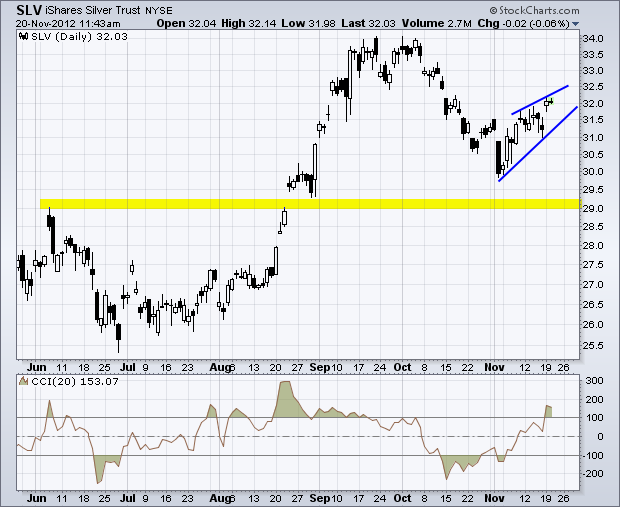This screenshot has height=507, width=620.
Task: Click the 34.0 price axis label
Action: point(593,39)
